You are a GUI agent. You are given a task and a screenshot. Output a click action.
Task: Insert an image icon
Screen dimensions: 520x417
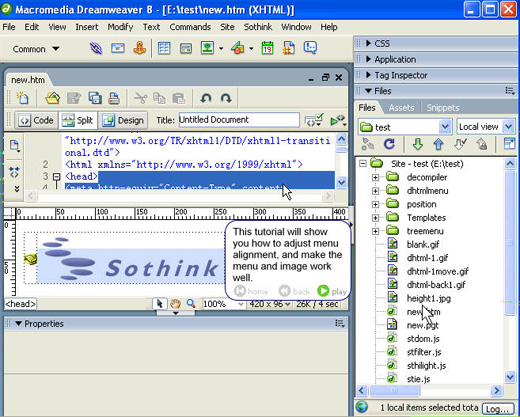pyautogui.click(x=207, y=48)
